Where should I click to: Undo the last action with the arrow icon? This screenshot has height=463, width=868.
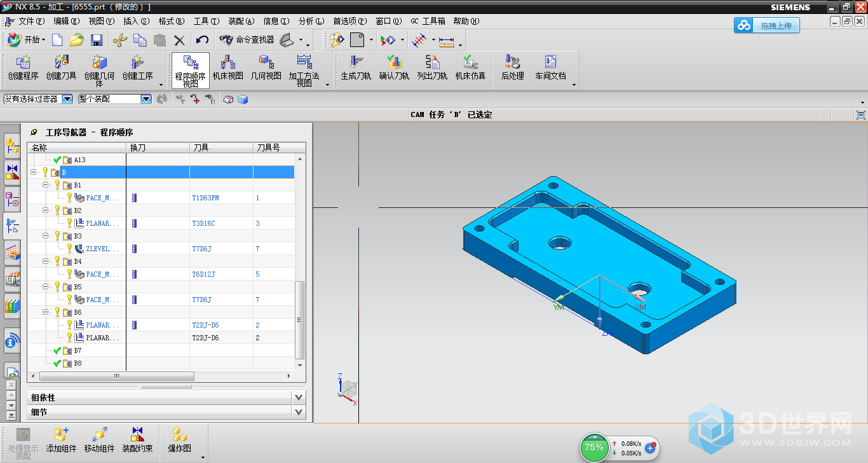202,40
